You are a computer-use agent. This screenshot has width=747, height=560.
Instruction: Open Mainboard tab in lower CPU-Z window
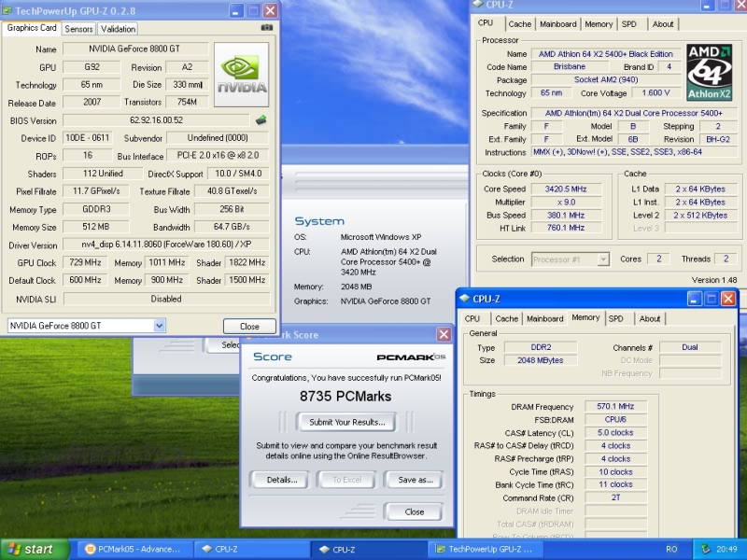(x=545, y=318)
